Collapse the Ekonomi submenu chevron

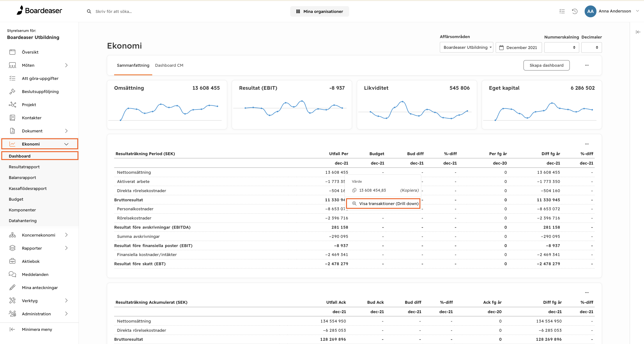coord(66,144)
